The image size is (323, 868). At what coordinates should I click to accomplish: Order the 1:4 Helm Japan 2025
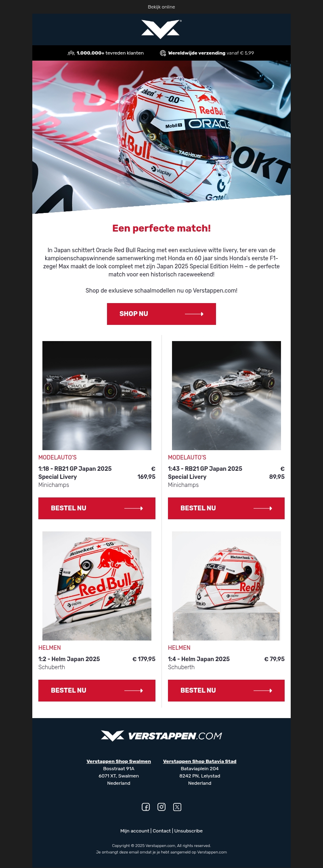point(226,691)
